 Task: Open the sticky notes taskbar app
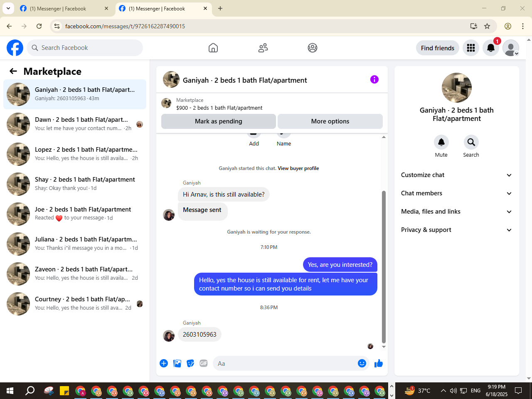point(64,391)
